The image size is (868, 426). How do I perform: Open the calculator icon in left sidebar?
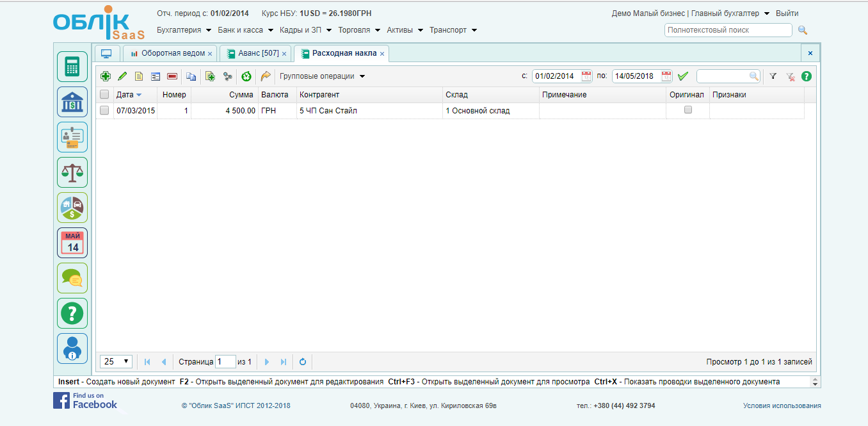[x=72, y=67]
